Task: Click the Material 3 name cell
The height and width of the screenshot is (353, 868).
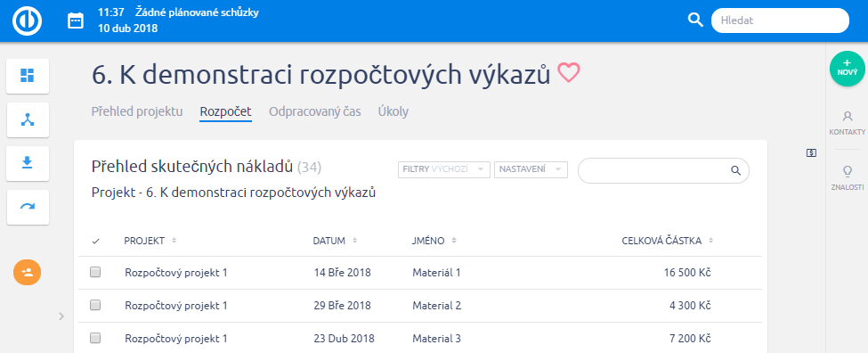Action: 436,338
